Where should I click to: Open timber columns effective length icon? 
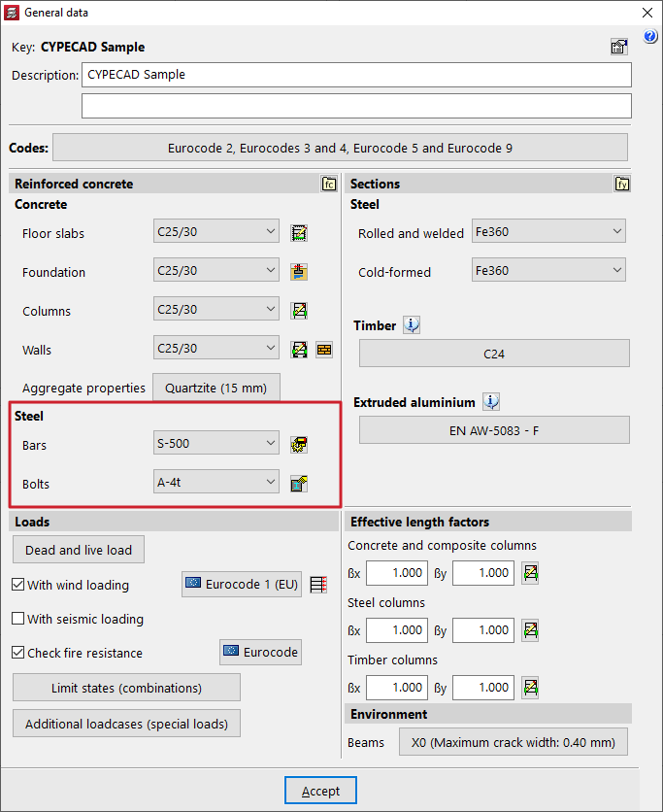[530, 688]
